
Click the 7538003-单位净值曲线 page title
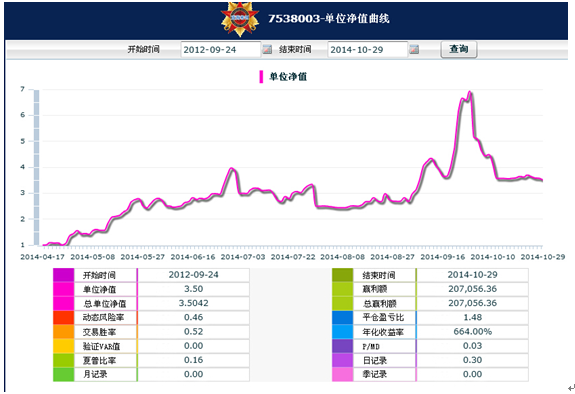pos(329,19)
